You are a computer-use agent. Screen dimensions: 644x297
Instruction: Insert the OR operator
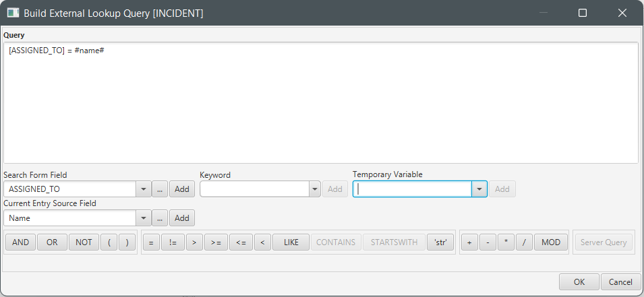tap(52, 242)
